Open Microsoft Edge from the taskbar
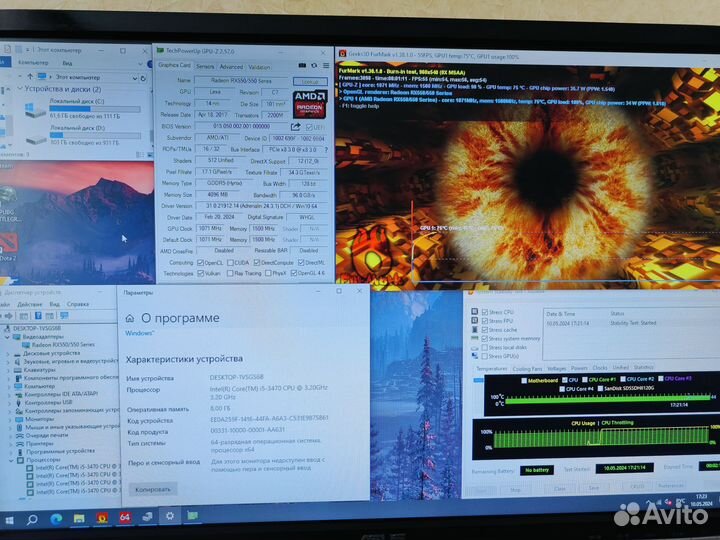Screen dimensions: 720x540 click(x=56, y=519)
